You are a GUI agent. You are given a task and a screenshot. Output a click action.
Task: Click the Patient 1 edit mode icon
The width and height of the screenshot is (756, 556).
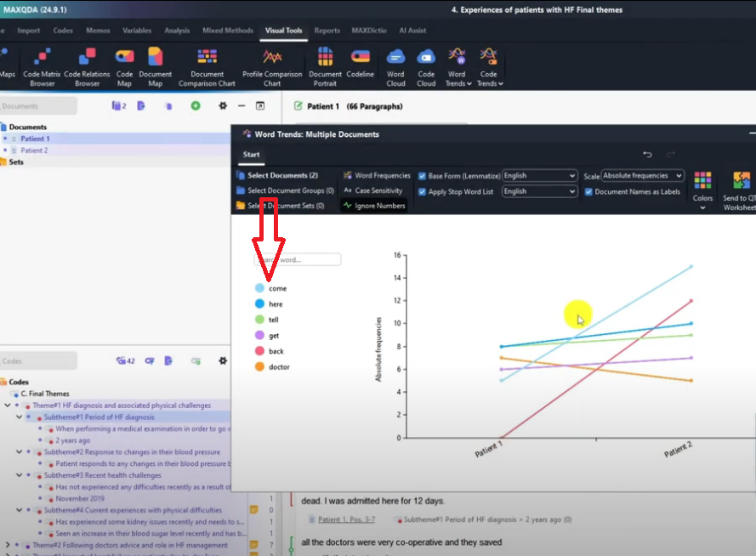298,105
